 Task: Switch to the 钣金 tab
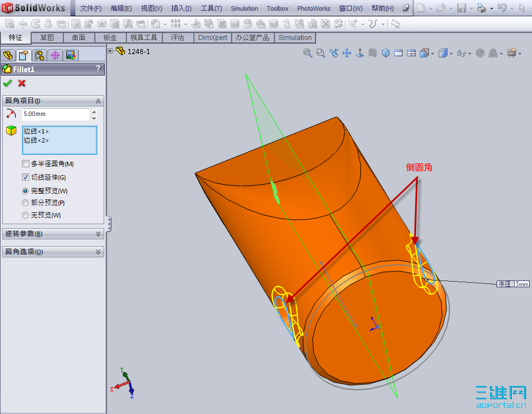[110, 38]
